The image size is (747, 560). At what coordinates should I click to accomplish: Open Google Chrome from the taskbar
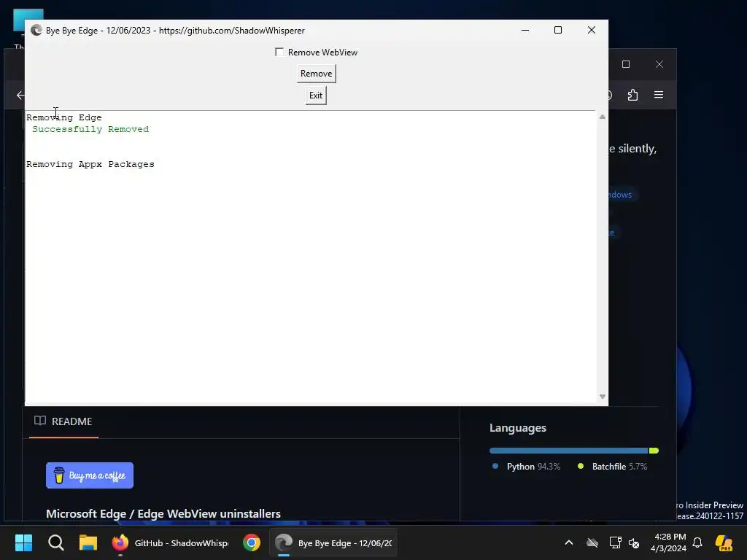(252, 542)
